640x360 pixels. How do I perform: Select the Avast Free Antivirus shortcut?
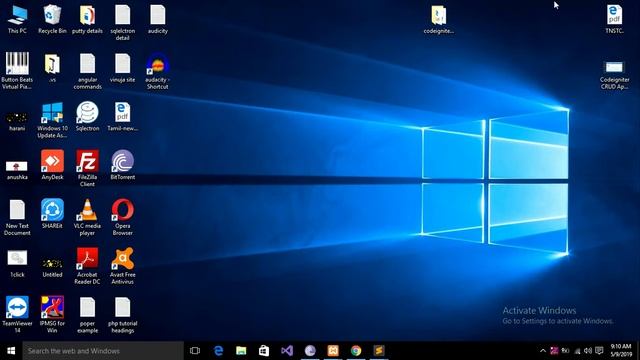coord(122,266)
